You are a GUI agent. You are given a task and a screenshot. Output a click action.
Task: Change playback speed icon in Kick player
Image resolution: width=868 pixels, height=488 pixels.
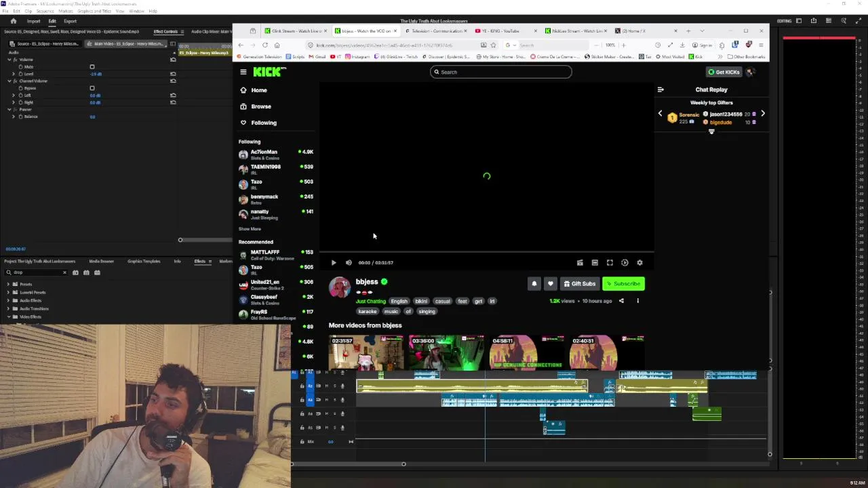(x=625, y=263)
